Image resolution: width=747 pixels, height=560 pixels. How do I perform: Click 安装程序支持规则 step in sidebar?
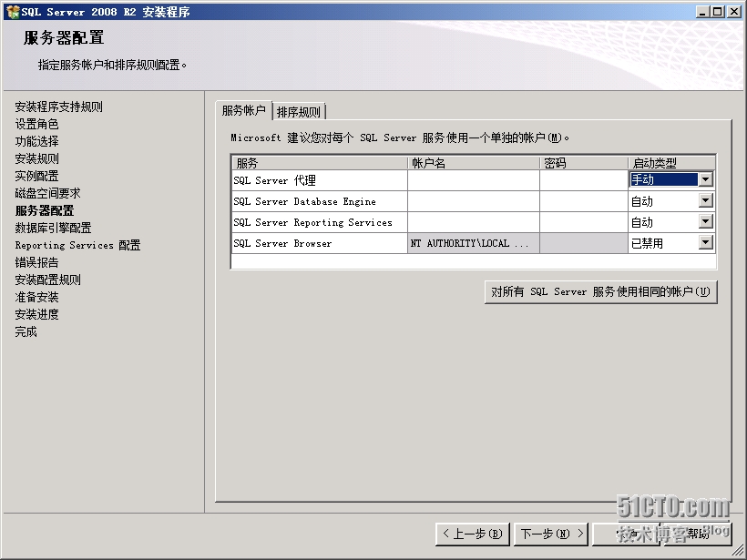coord(58,107)
